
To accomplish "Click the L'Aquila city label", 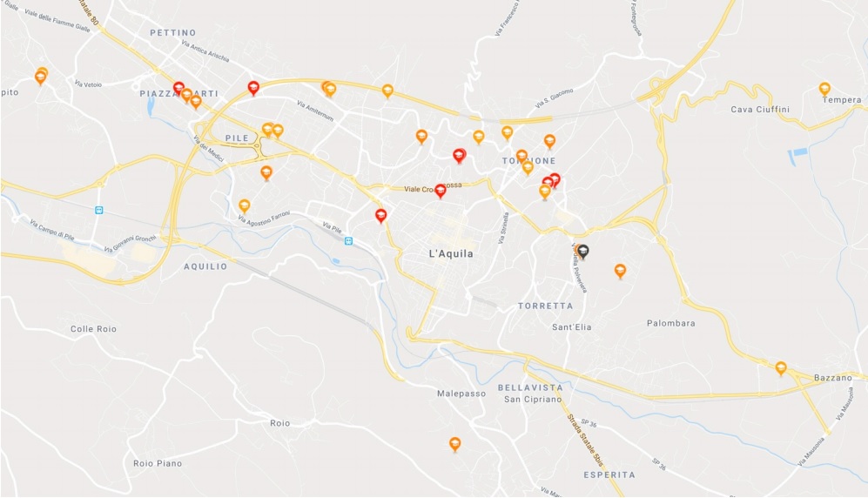I will (x=451, y=254).
